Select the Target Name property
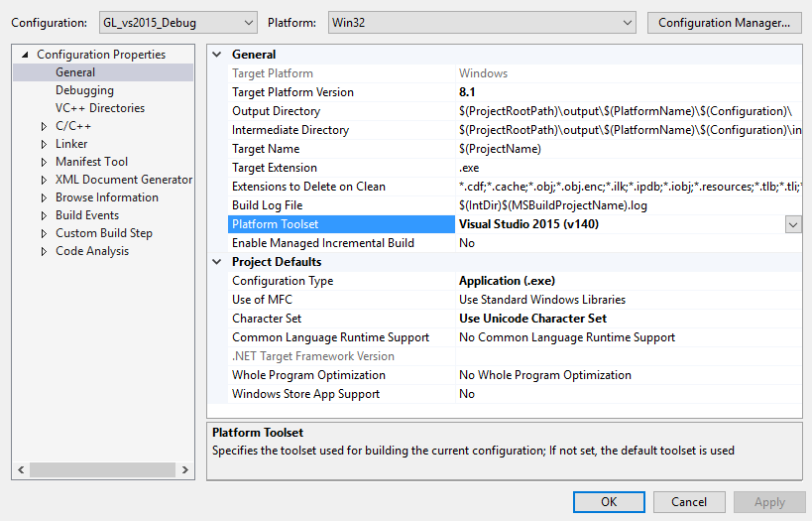The width and height of the screenshot is (812, 521). pos(266,149)
